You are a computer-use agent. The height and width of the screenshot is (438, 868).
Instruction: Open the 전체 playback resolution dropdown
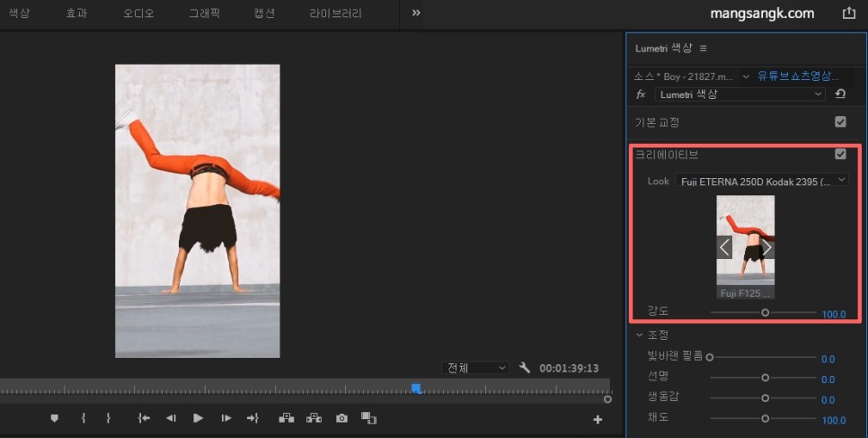pyautogui.click(x=475, y=368)
